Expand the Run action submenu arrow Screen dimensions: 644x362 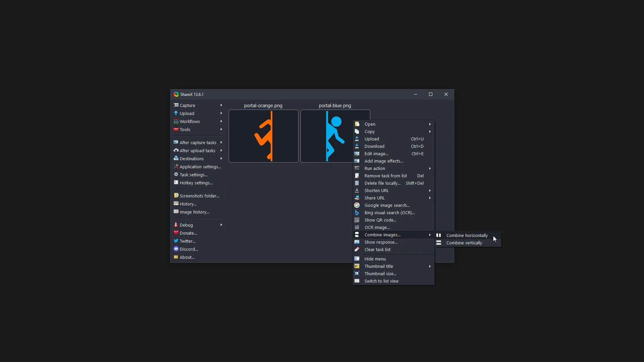pos(430,168)
